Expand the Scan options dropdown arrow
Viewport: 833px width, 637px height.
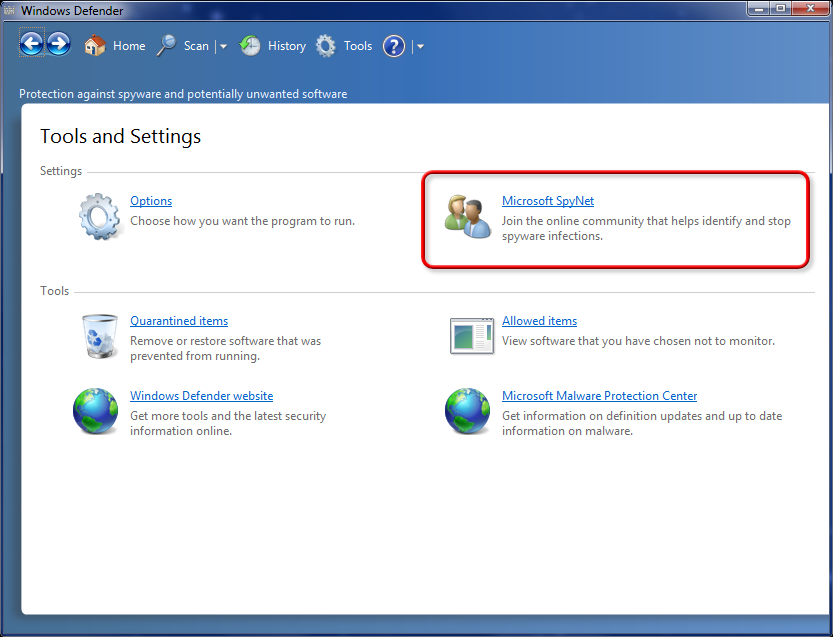(x=223, y=47)
